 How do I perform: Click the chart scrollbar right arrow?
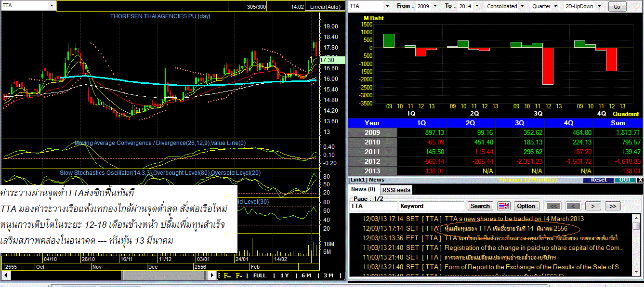211,276
